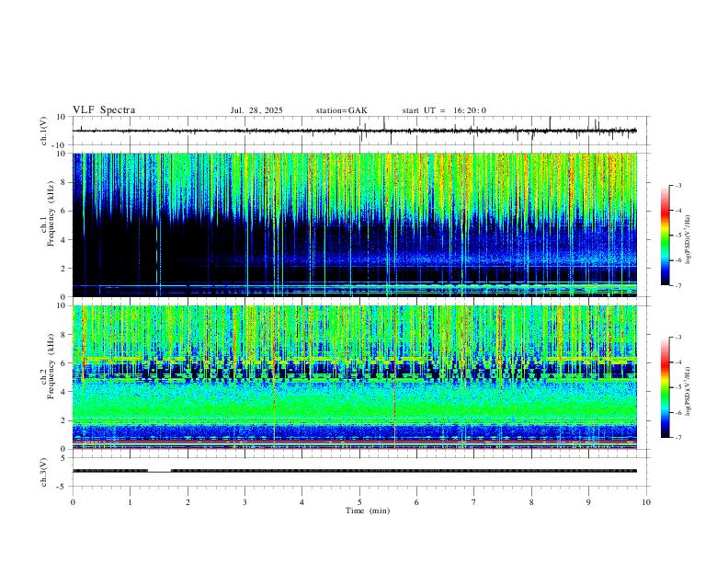
Task: Click the ch.1 colorbar "log(PSD)" unit label
Action: [x=688, y=240]
